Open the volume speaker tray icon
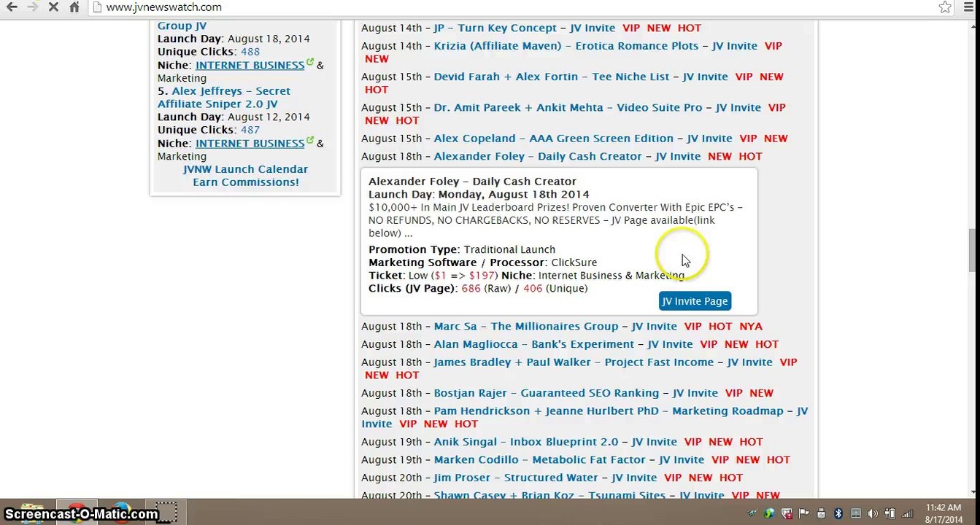Image resolution: width=980 pixels, height=525 pixels. click(x=873, y=513)
